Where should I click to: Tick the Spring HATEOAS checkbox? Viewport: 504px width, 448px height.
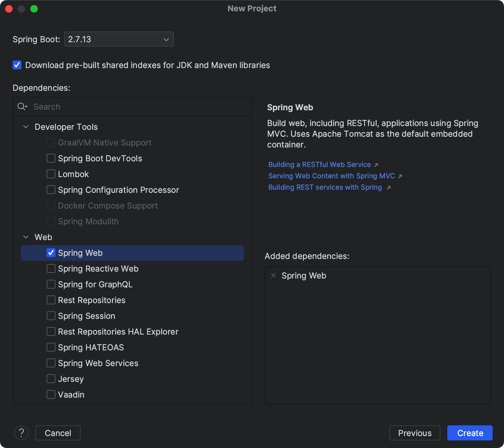point(51,347)
